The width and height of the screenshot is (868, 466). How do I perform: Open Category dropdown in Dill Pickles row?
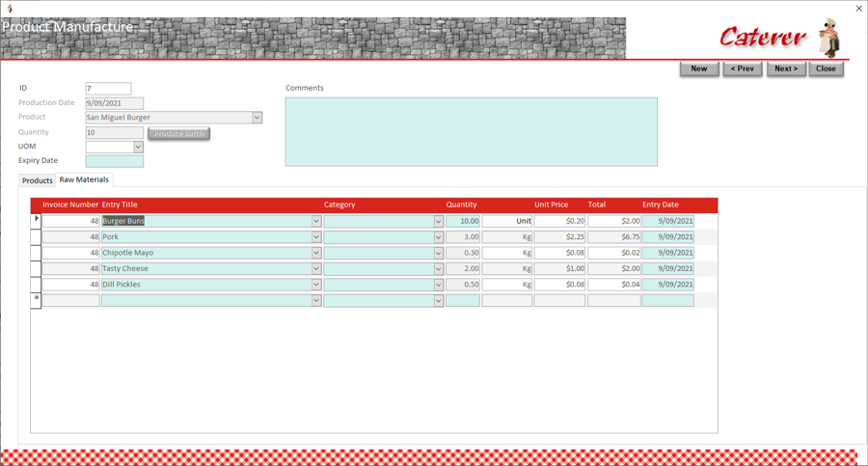(x=439, y=285)
